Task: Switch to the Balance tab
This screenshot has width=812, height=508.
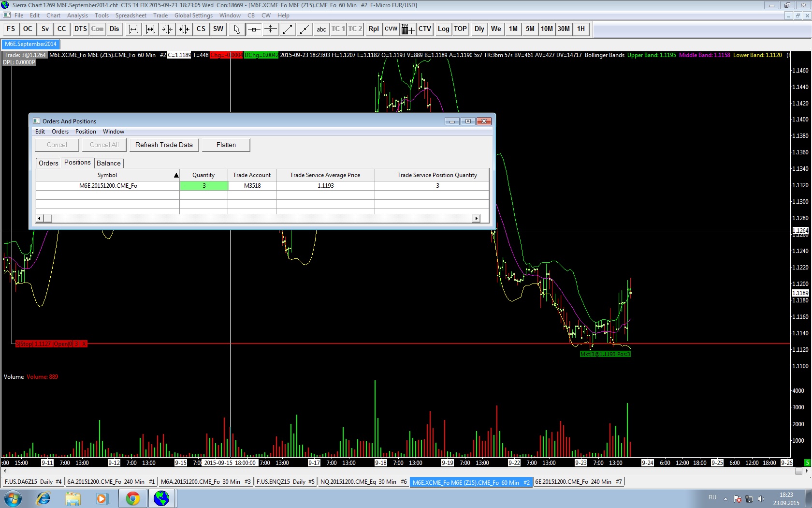Action: pos(109,163)
